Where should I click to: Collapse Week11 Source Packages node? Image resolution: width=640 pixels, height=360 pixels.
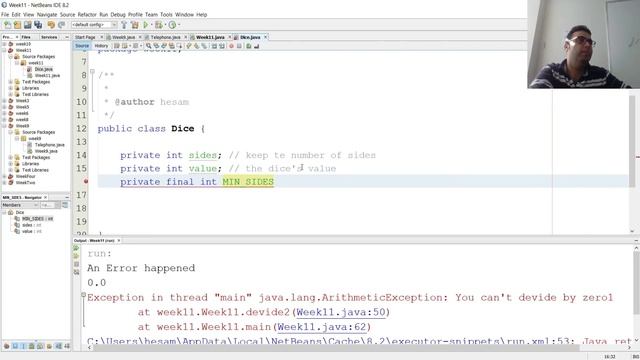(x=11, y=57)
